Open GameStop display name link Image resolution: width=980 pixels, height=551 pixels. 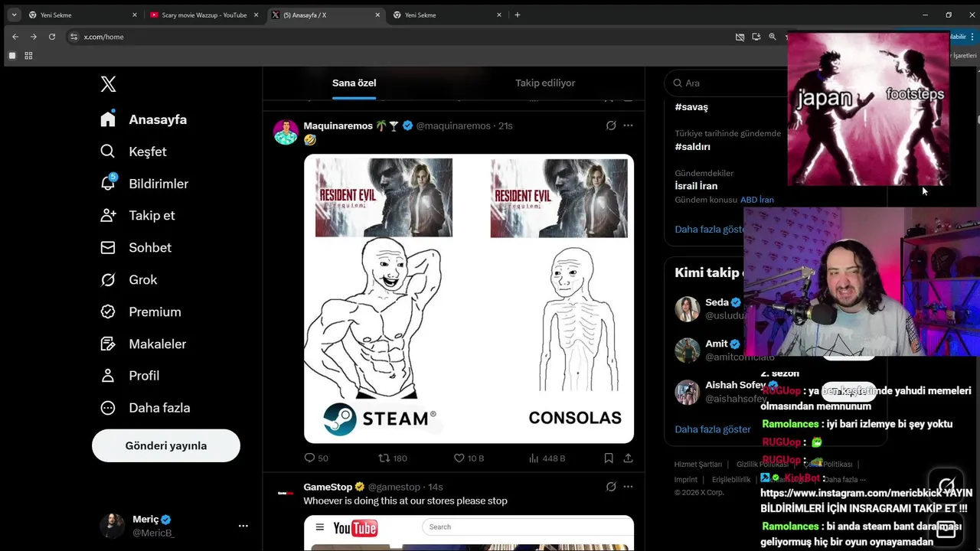(x=328, y=487)
